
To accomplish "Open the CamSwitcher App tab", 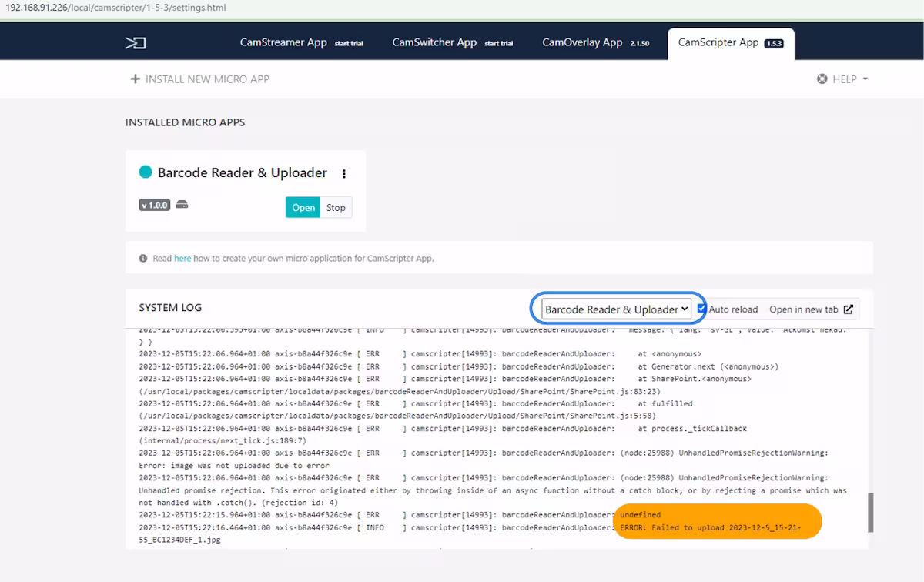I will click(453, 42).
